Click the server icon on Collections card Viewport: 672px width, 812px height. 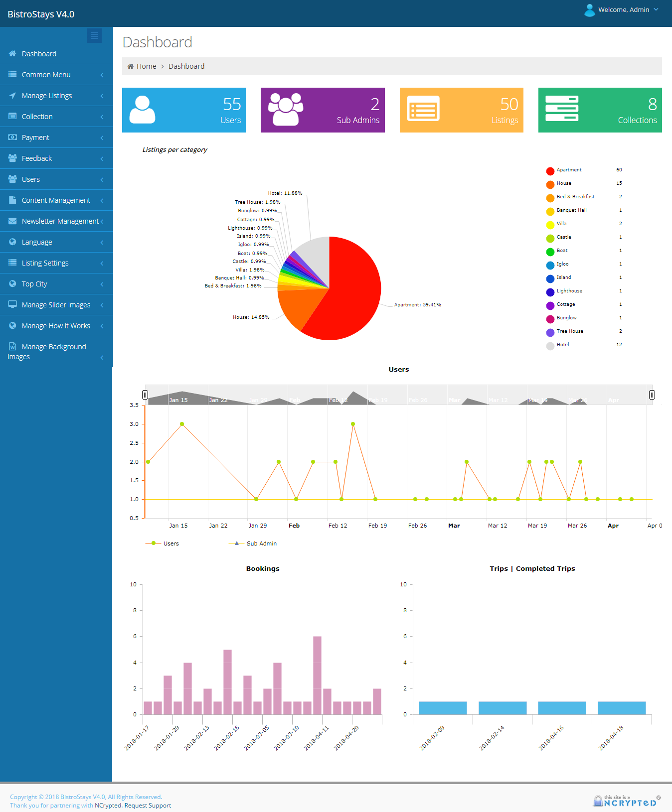click(562, 109)
